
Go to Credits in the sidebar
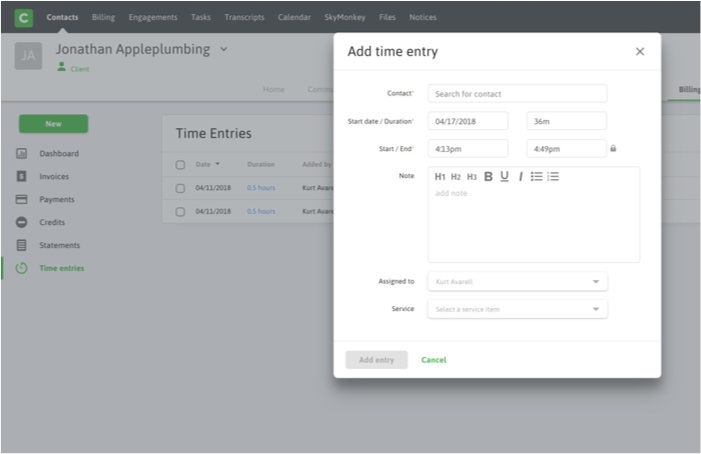[52, 222]
